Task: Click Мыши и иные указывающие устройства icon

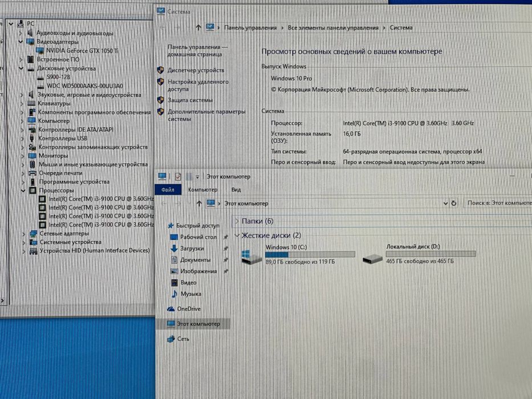Action: [x=33, y=164]
